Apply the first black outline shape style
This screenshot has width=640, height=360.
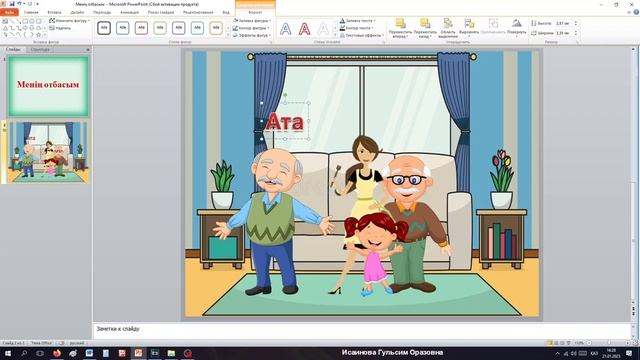click(104, 28)
